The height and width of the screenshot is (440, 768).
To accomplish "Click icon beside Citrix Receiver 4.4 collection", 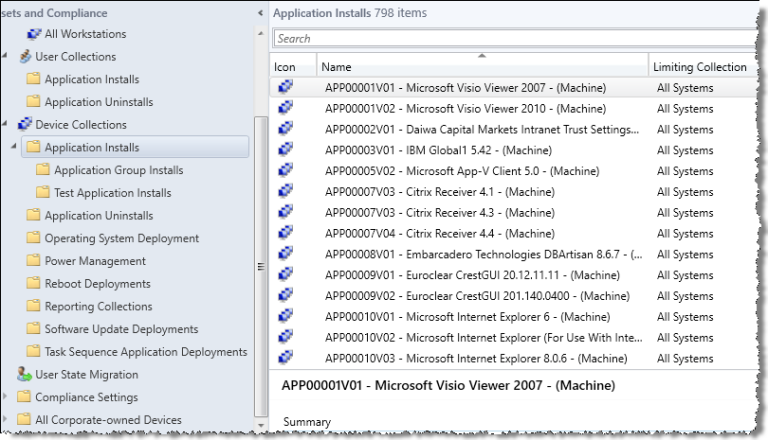I will 285,234.
